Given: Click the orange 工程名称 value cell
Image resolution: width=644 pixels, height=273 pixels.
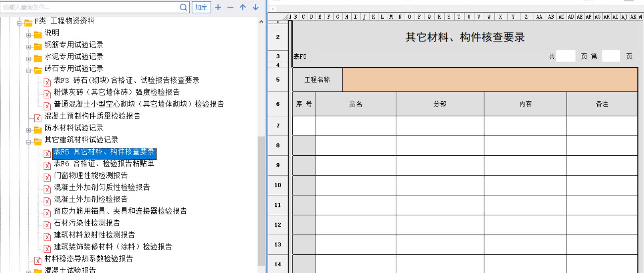Looking at the screenshot, I should click(490, 80).
